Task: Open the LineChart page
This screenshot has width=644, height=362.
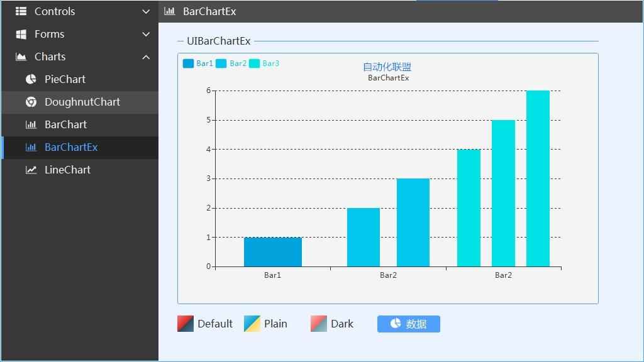Action: click(80, 170)
